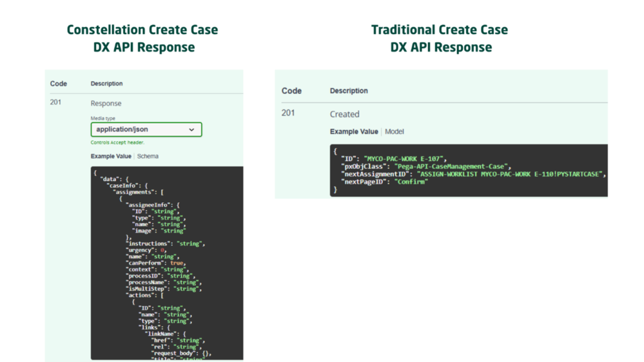Click the Created response description text
This screenshot has height=362, width=644.
[x=345, y=114]
